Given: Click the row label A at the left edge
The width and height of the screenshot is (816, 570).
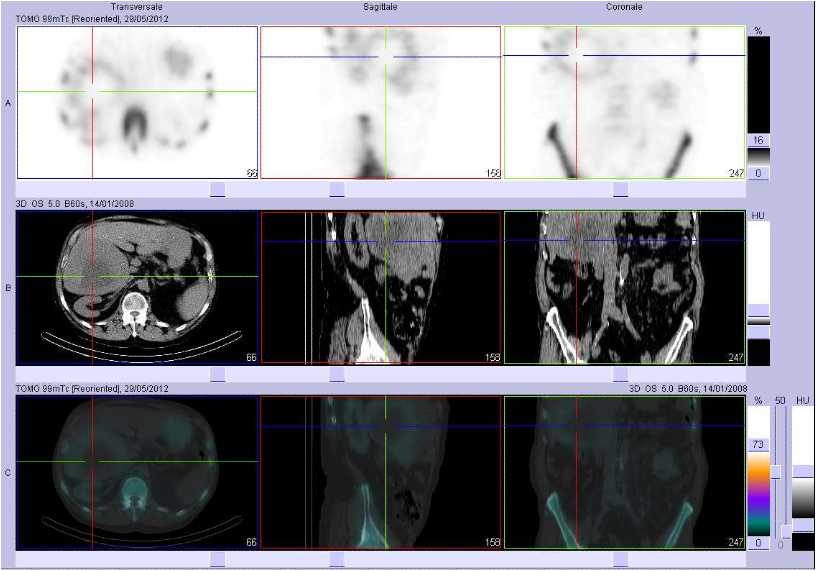Looking at the screenshot, I should click(x=8, y=104).
